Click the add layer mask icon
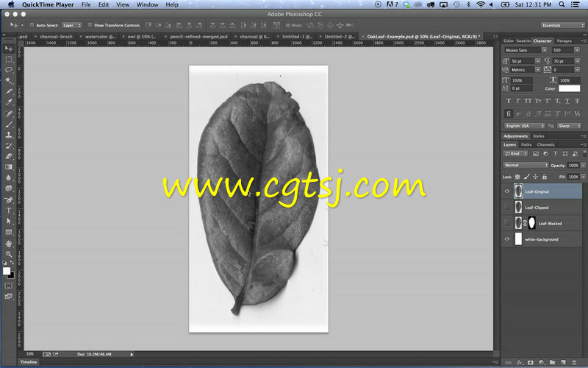This screenshot has width=588, height=368. click(531, 362)
